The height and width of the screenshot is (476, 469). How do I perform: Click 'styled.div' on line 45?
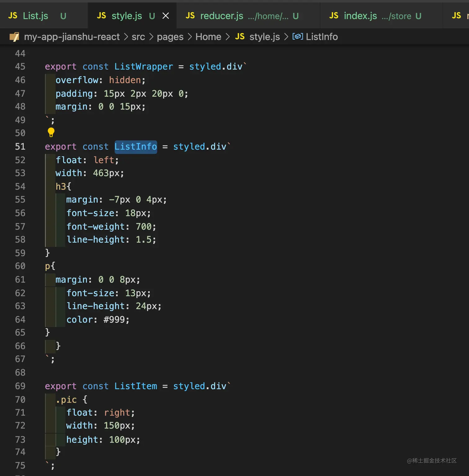[x=216, y=67]
